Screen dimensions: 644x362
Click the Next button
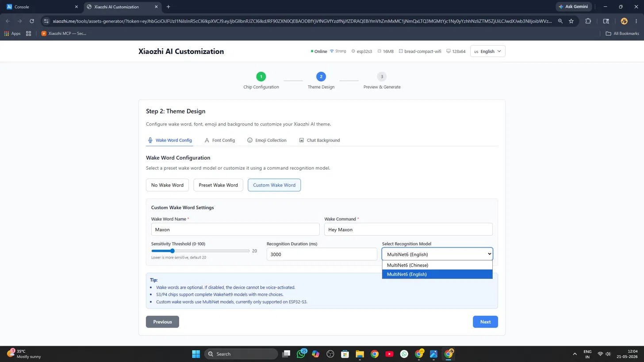pyautogui.click(x=485, y=322)
